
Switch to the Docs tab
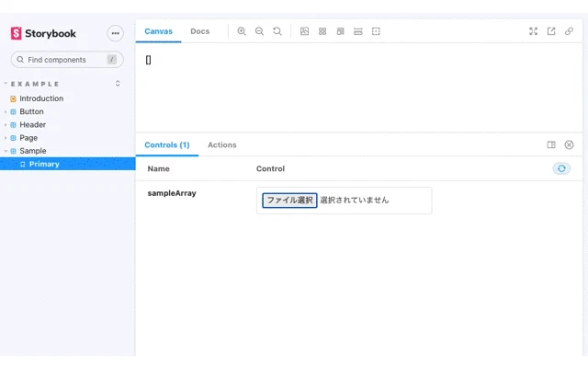[200, 31]
